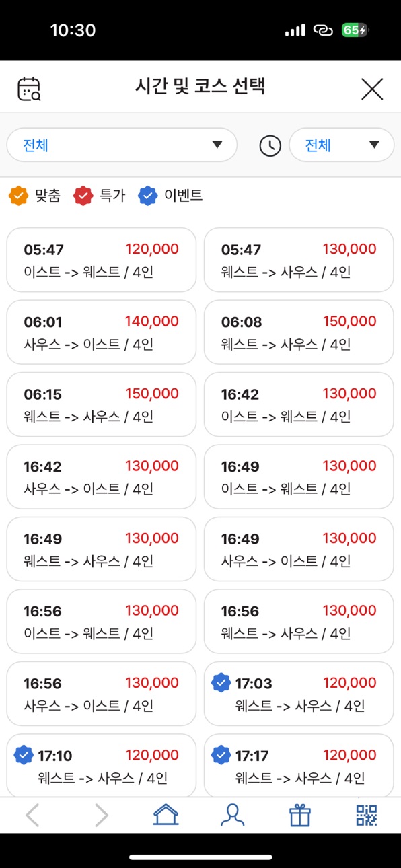The image size is (401, 868).
Task: Select 06:08 웨스트 -> 사우스 150,000 slot
Action: 299,332
